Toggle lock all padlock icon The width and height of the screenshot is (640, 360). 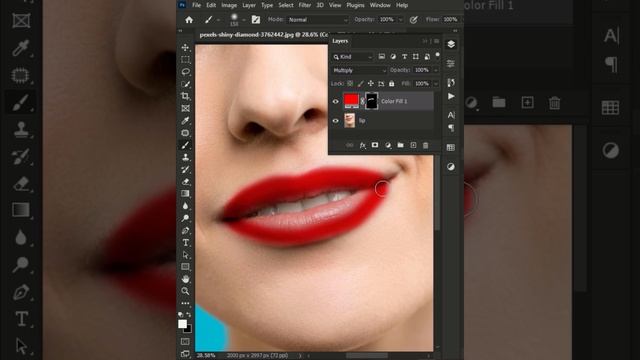391,84
